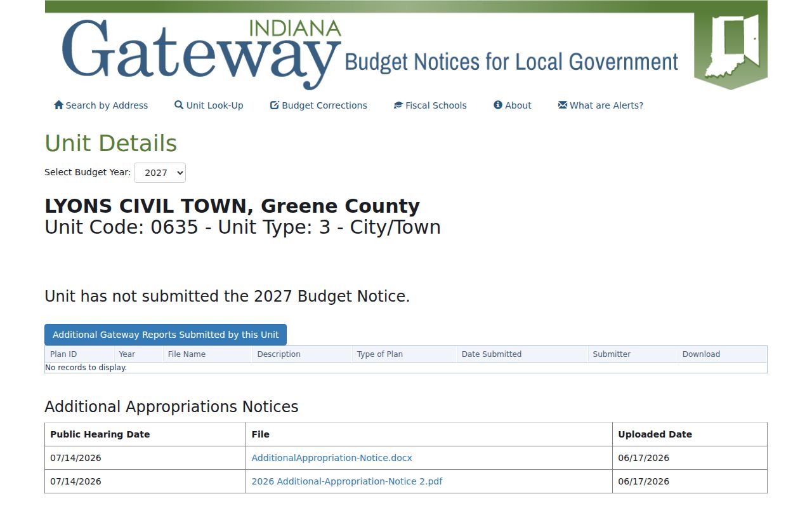This screenshot has width=812, height=508.
Task: Open 2026 Additional-Appropriation-Notice 2.pdf link
Action: (347, 481)
